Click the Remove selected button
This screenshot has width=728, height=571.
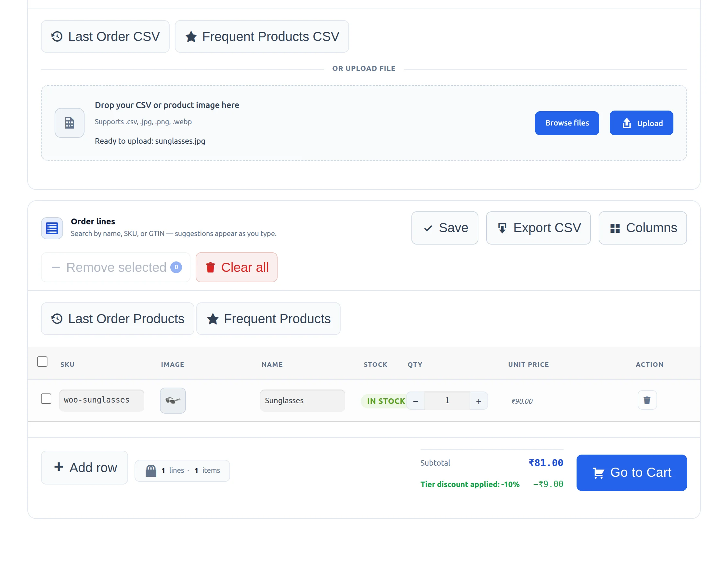pos(116,267)
